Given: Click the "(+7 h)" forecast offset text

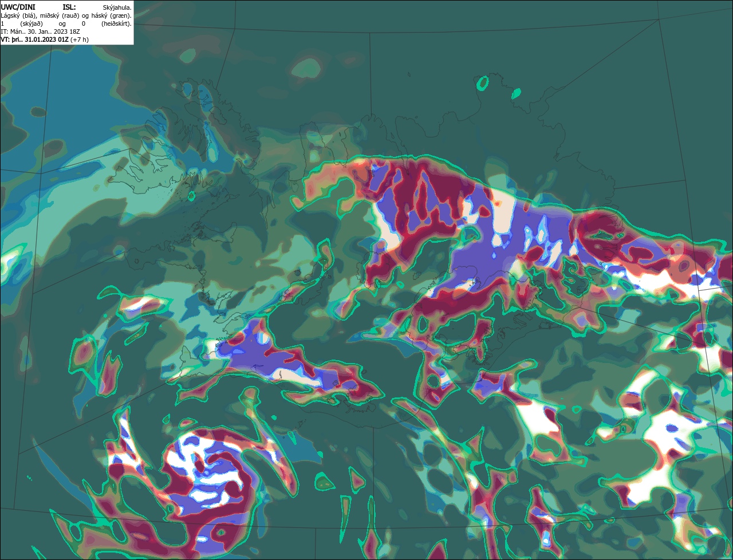Looking at the screenshot, I should click(x=80, y=40).
